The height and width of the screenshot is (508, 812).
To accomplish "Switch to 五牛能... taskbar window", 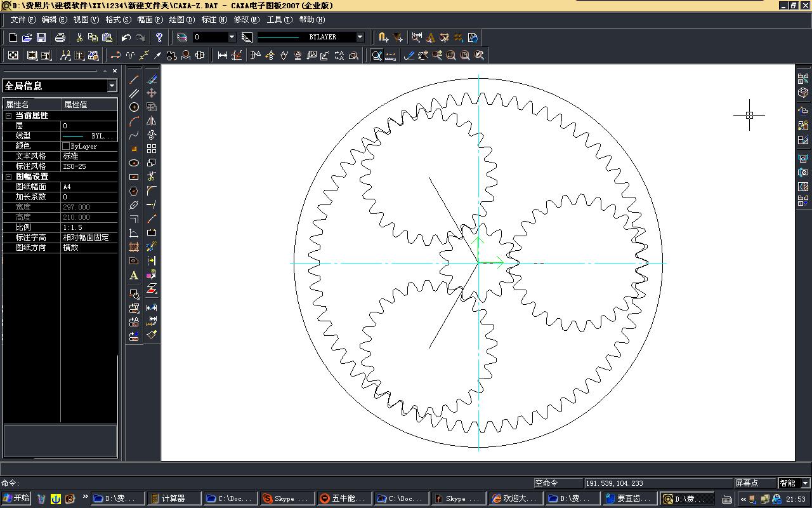I will (x=343, y=498).
